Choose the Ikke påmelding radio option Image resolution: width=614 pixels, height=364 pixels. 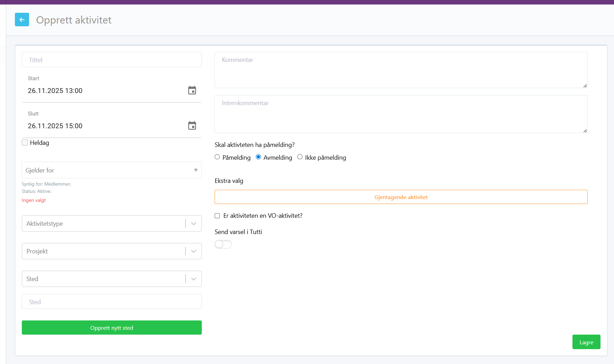coord(300,157)
